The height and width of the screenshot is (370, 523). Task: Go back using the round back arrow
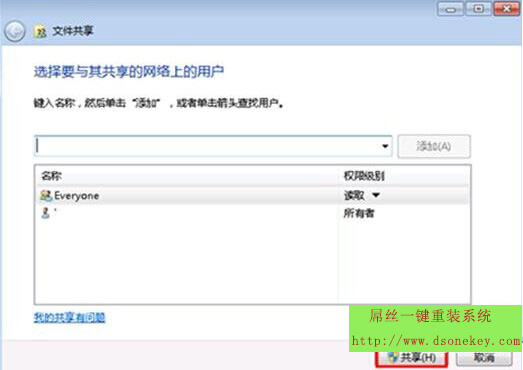pos(14,31)
